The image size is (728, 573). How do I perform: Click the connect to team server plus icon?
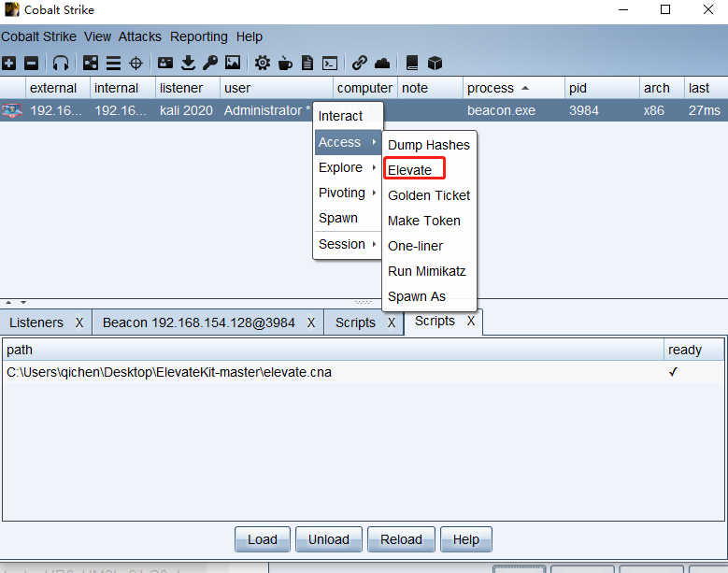coord(8,63)
